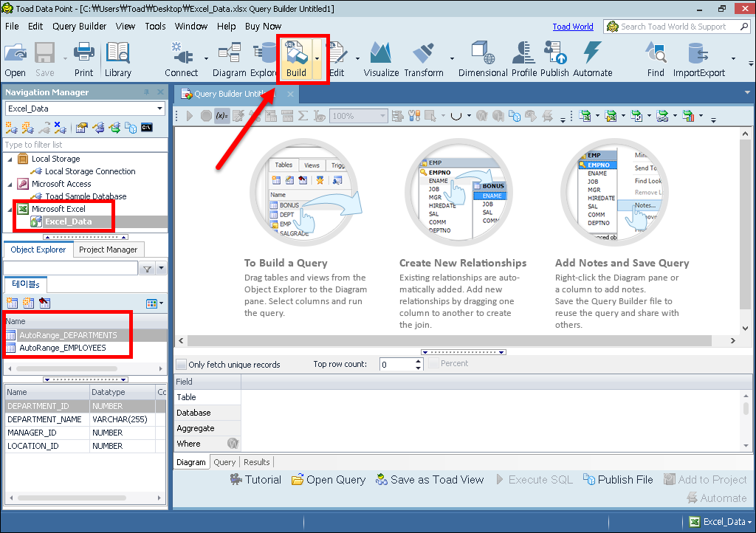
Task: Open the Query Builder menu
Action: coord(79,27)
